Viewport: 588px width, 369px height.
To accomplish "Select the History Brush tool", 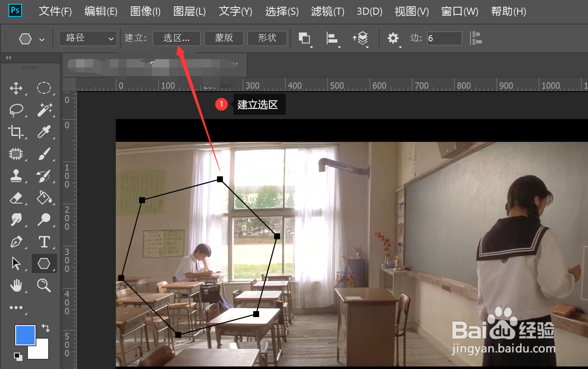I will click(x=44, y=176).
